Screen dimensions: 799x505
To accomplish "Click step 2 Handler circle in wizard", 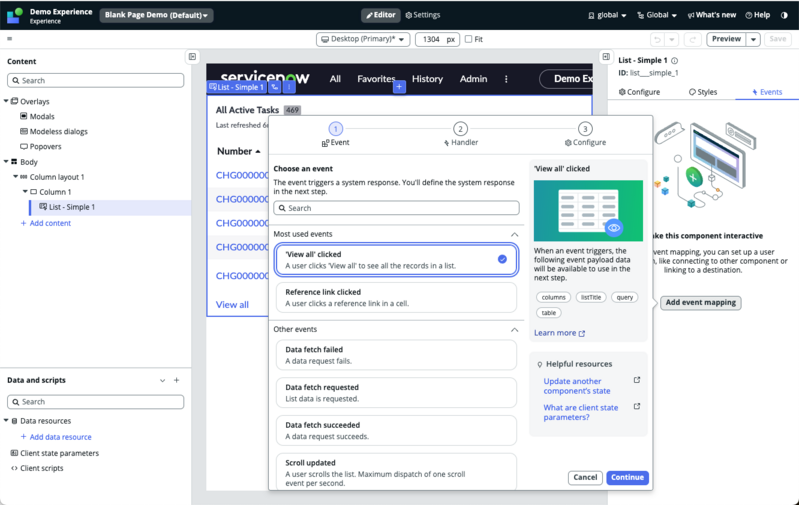I will coord(460,129).
